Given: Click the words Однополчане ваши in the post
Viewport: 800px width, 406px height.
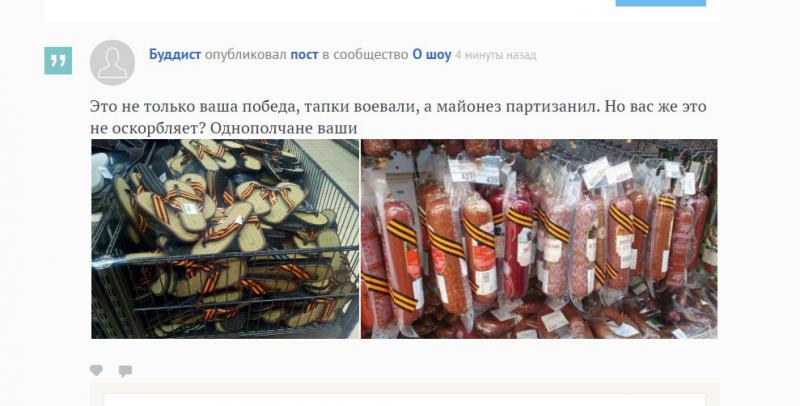Looking at the screenshot, I should click(x=284, y=128).
